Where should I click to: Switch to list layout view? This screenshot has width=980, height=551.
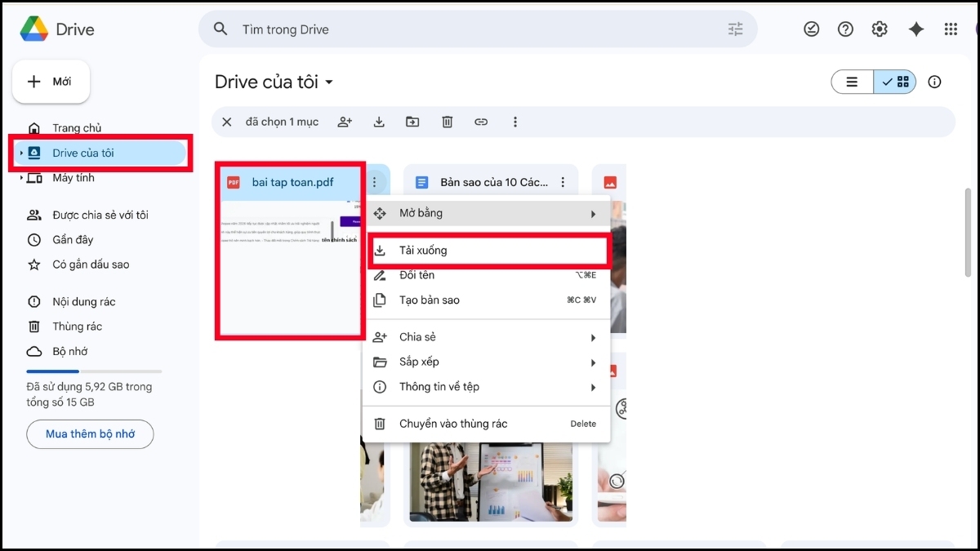[853, 82]
